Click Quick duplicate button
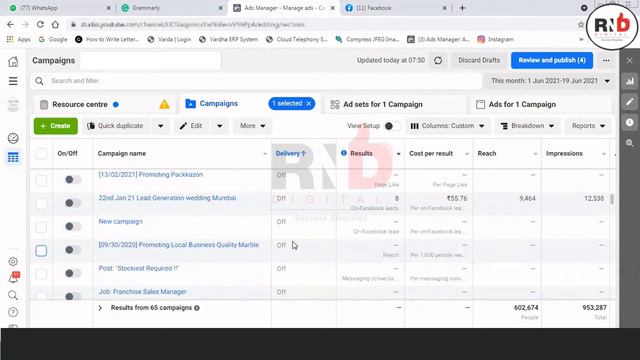 (x=118, y=126)
